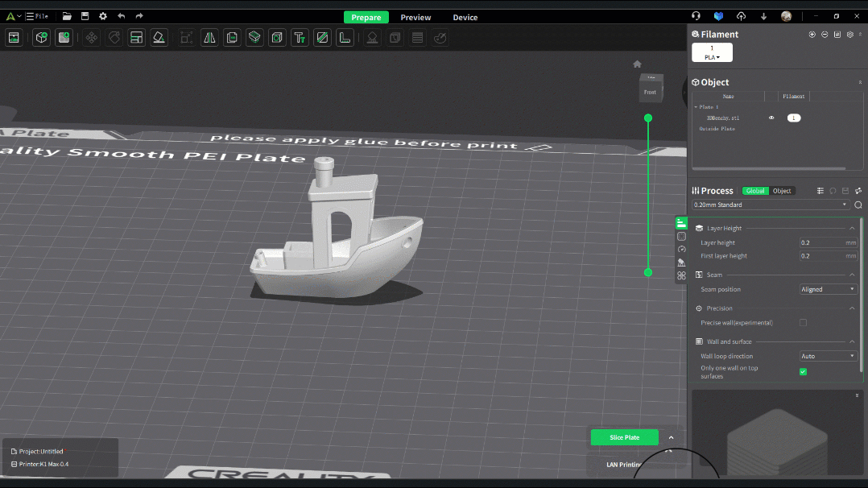
Task: Open the Strength category in the process sidebar
Action: 681,237
